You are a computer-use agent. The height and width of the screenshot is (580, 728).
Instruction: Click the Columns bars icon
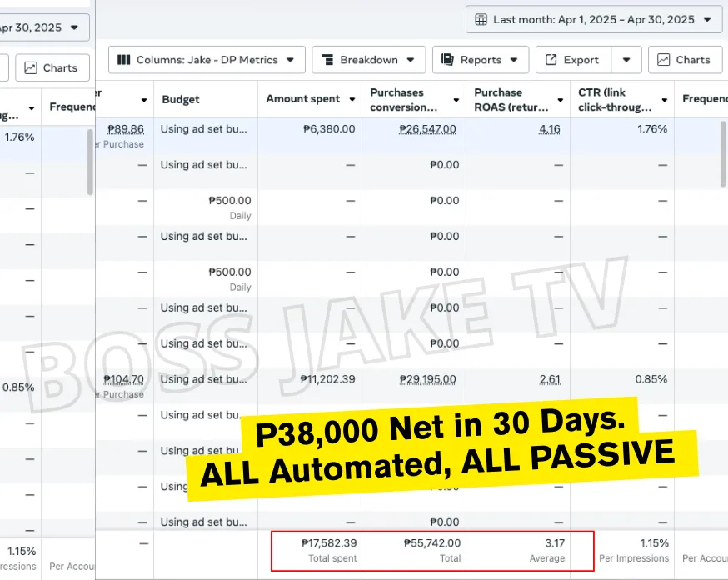coord(123,60)
